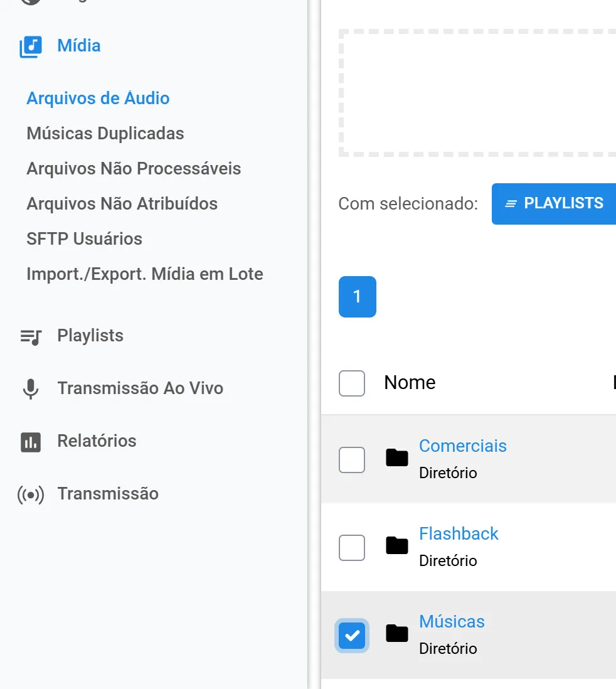Click the Flashback folder icon

396,545
